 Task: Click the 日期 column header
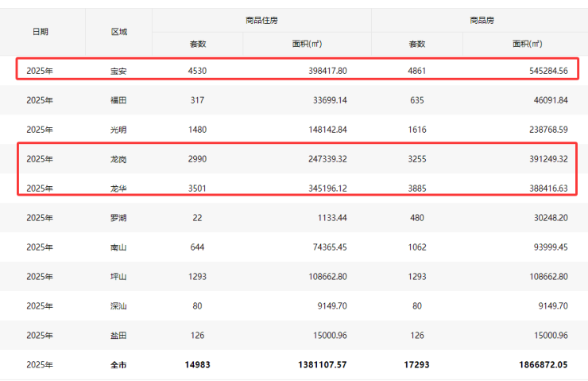[40, 32]
